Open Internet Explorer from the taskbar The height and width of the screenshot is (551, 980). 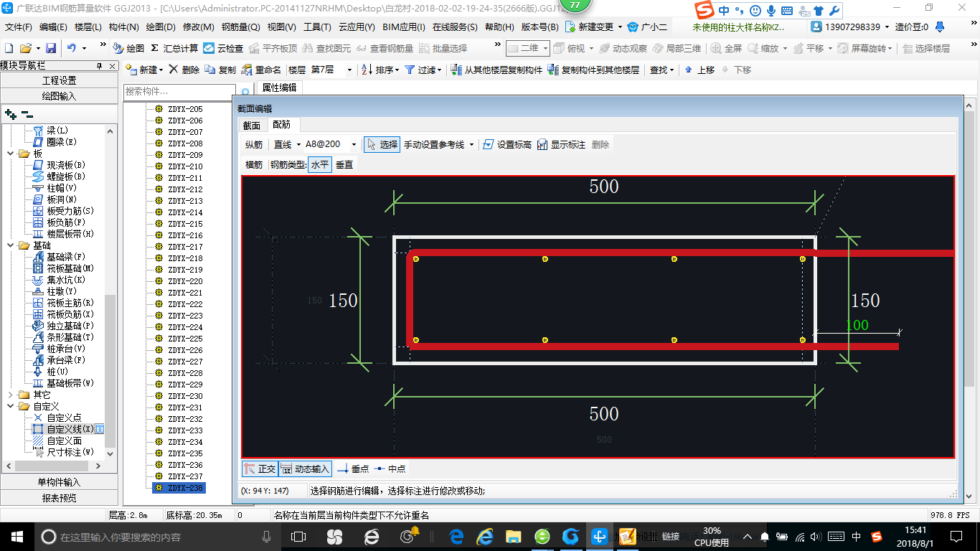pyautogui.click(x=486, y=537)
